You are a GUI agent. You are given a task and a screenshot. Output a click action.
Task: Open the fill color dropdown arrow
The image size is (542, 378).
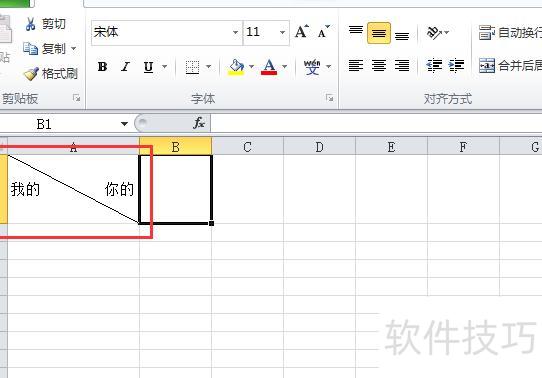click(x=251, y=66)
